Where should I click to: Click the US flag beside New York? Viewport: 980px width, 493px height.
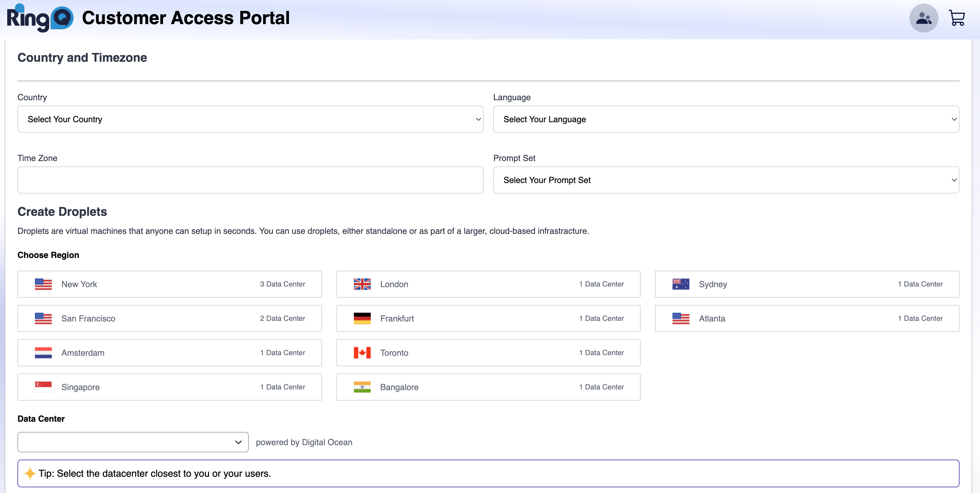tap(43, 284)
